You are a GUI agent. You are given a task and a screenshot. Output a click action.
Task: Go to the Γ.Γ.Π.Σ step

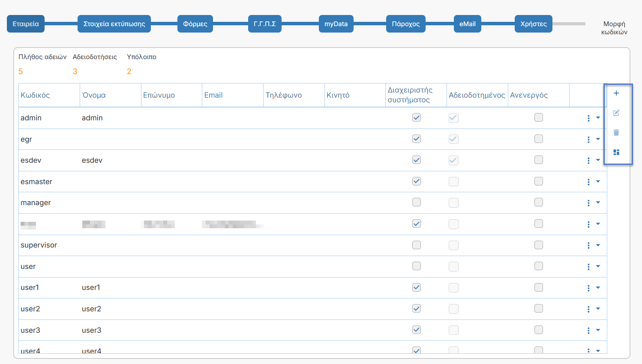tap(265, 24)
